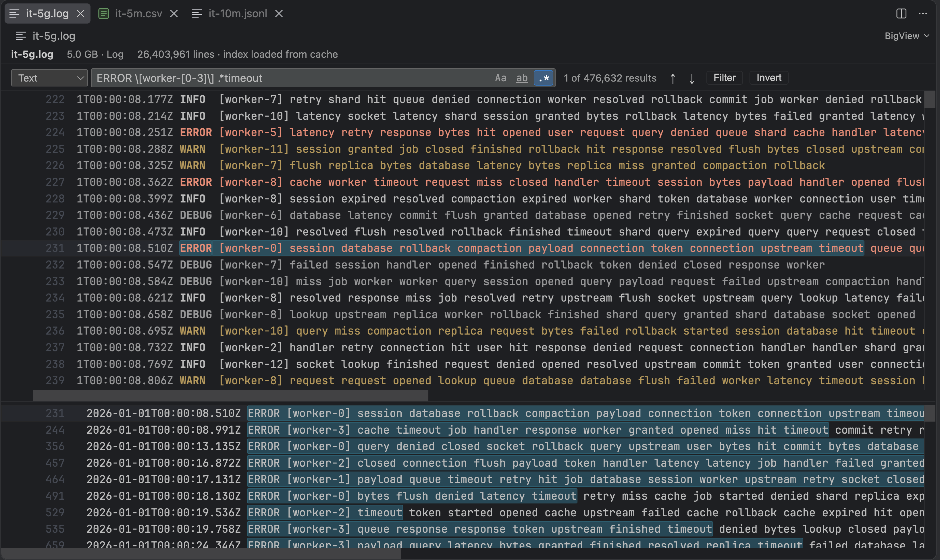Click '26,403,961 lines · index loaded from cache'
The image size is (940, 560).
[238, 54]
